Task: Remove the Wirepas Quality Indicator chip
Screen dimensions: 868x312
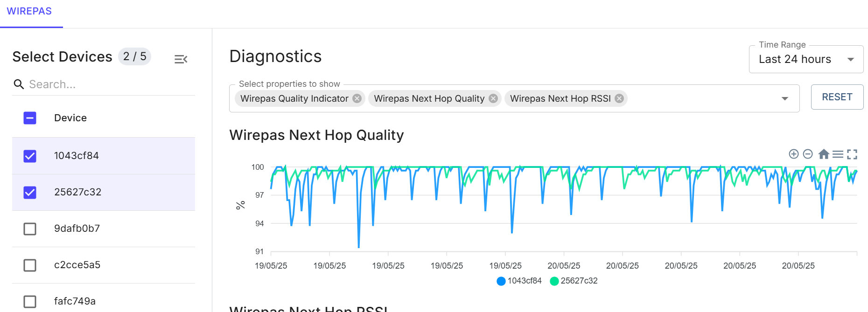Action: [357, 98]
